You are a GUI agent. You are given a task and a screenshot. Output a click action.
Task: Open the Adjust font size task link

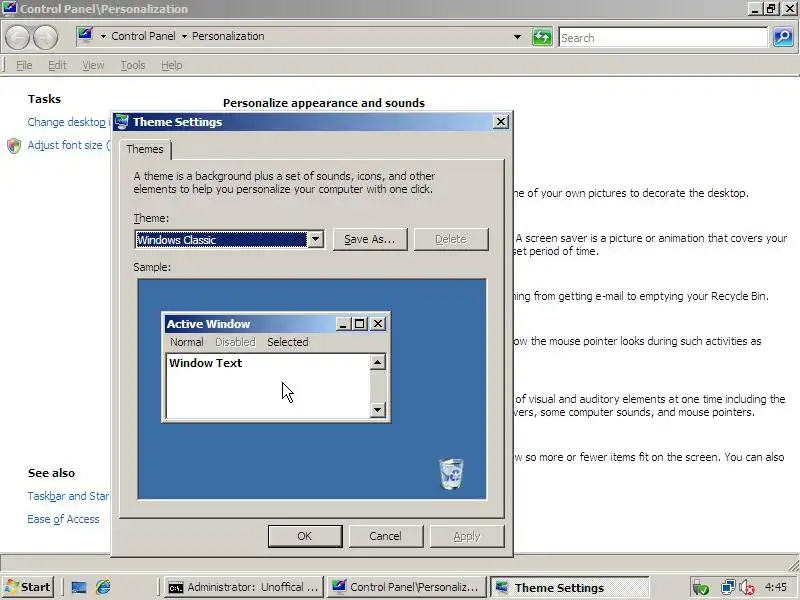click(69, 145)
